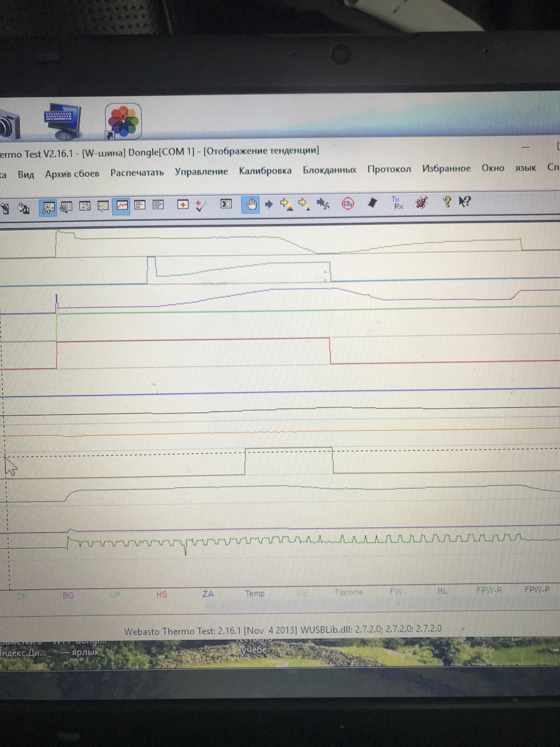Toggle the FW trend legend label
This screenshot has width=560, height=747.
click(x=396, y=591)
